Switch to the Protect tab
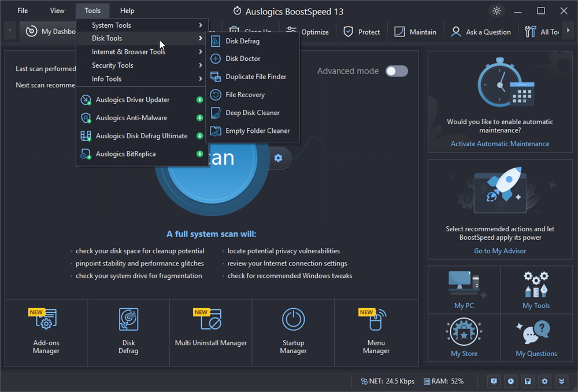The width and height of the screenshot is (578, 392). pos(361,32)
